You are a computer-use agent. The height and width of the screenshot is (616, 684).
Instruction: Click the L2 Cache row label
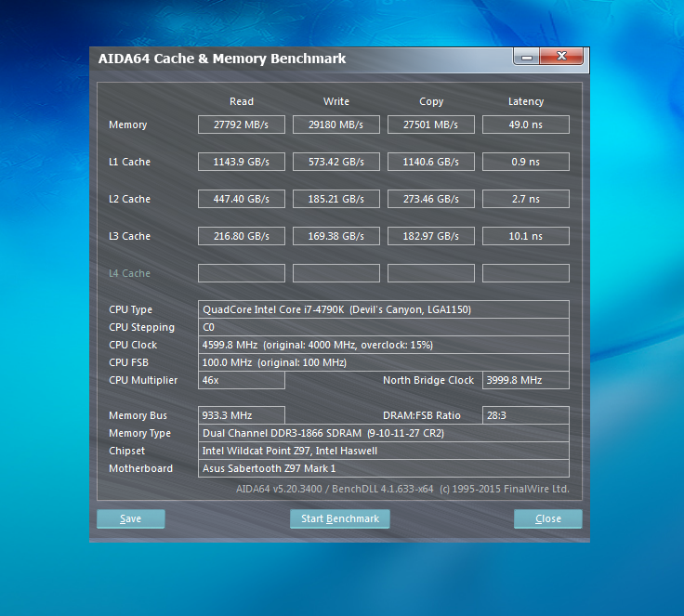129,199
